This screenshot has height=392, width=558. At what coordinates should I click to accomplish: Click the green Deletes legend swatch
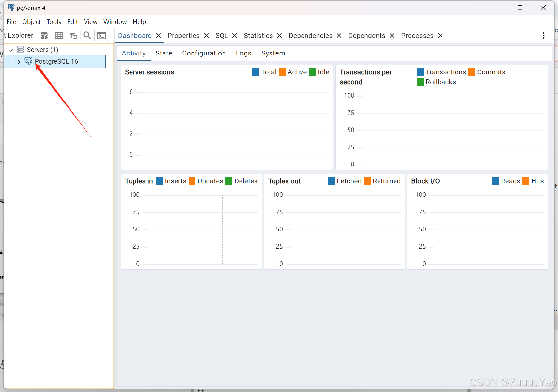click(229, 181)
